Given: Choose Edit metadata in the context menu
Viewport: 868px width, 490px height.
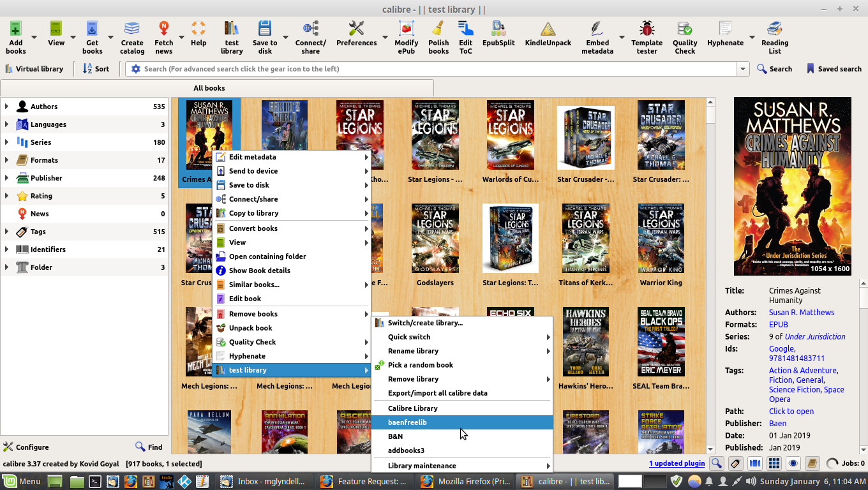Looking at the screenshot, I should coord(292,157).
